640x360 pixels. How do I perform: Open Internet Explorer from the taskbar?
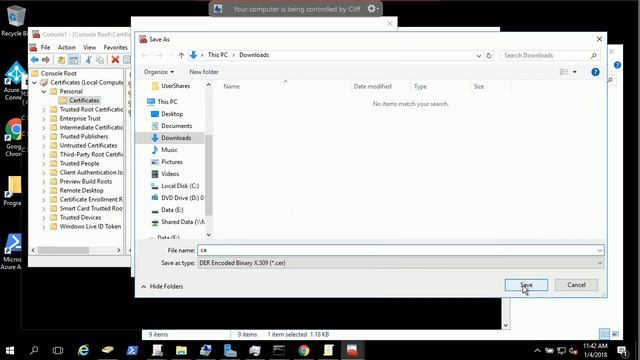[x=84, y=350]
